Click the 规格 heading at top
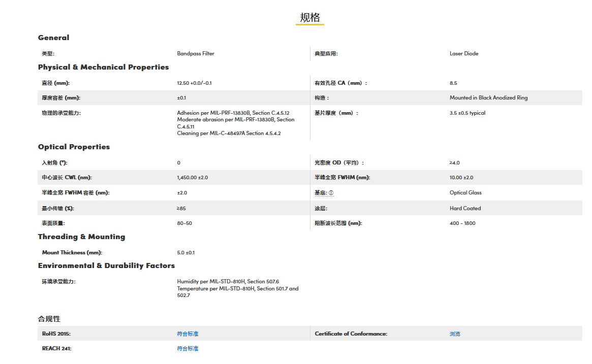Screen dimensions: 592x364 (x=310, y=18)
